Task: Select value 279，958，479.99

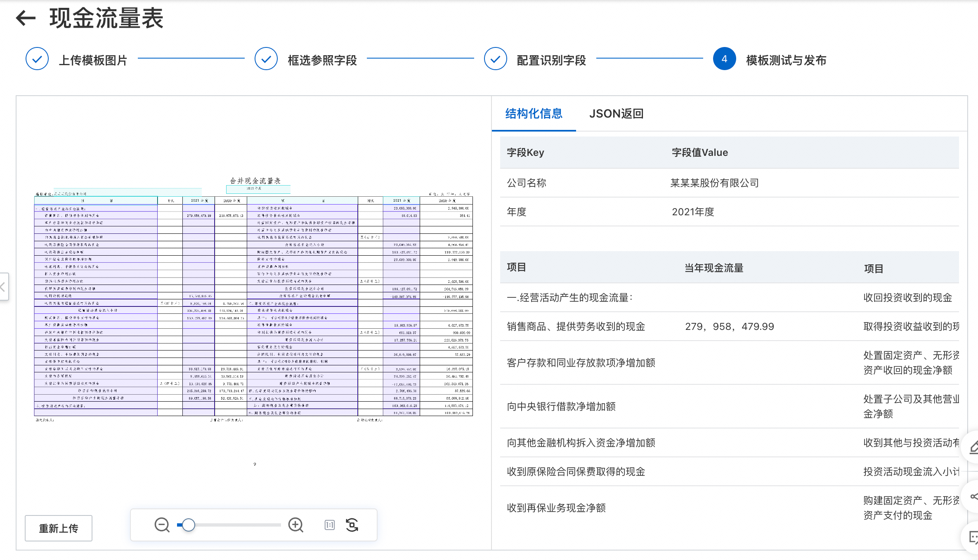Action: click(x=730, y=327)
